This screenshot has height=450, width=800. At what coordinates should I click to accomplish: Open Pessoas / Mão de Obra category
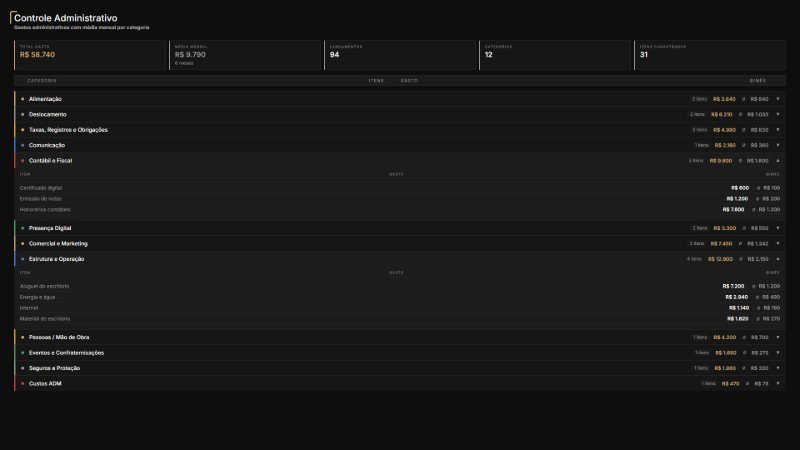[x=400, y=337]
